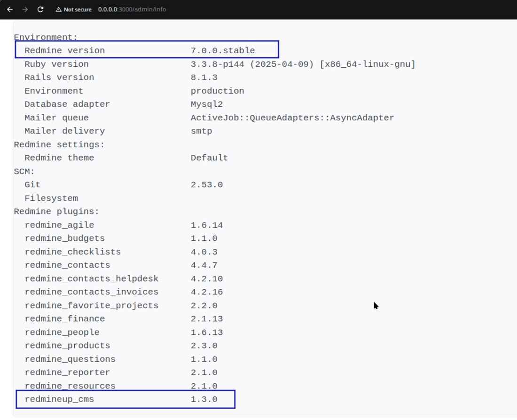Viewport: 517px width, 420px height.
Task: Click the 'Redmine theme' label
Action: click(59, 158)
